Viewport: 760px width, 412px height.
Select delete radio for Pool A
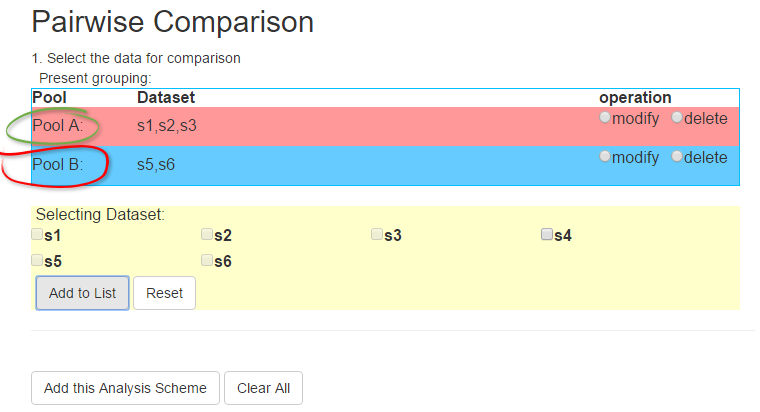pos(677,117)
